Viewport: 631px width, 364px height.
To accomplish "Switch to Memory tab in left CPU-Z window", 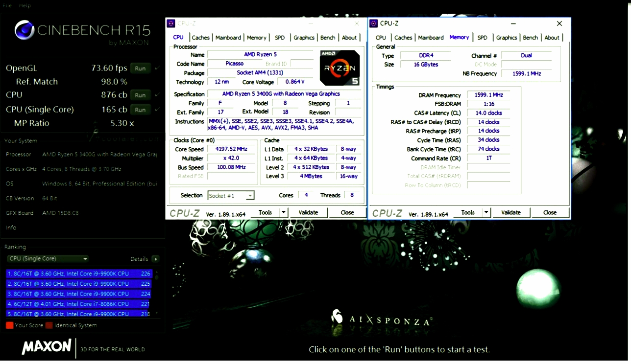I will [x=256, y=38].
